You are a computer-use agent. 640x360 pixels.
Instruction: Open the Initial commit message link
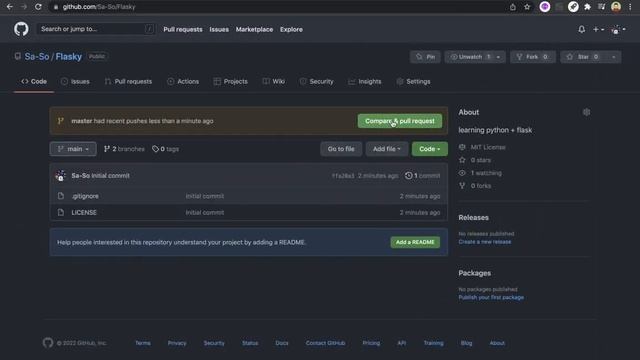[110, 176]
